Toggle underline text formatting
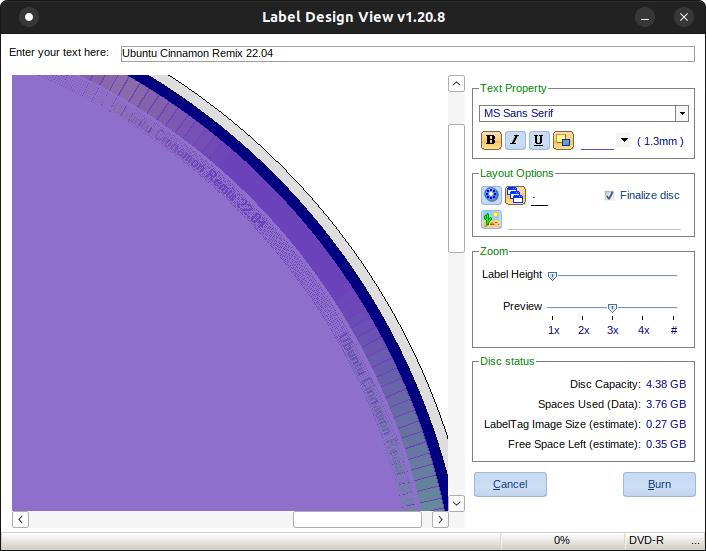This screenshot has width=706, height=551. click(x=539, y=141)
